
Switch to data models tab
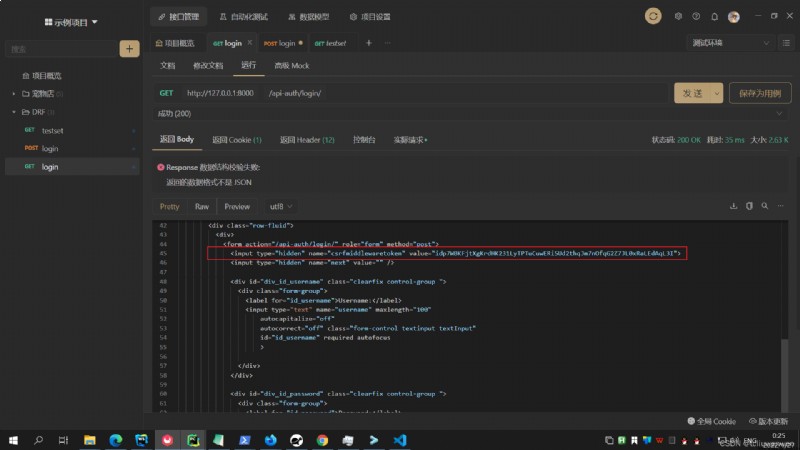(x=309, y=17)
